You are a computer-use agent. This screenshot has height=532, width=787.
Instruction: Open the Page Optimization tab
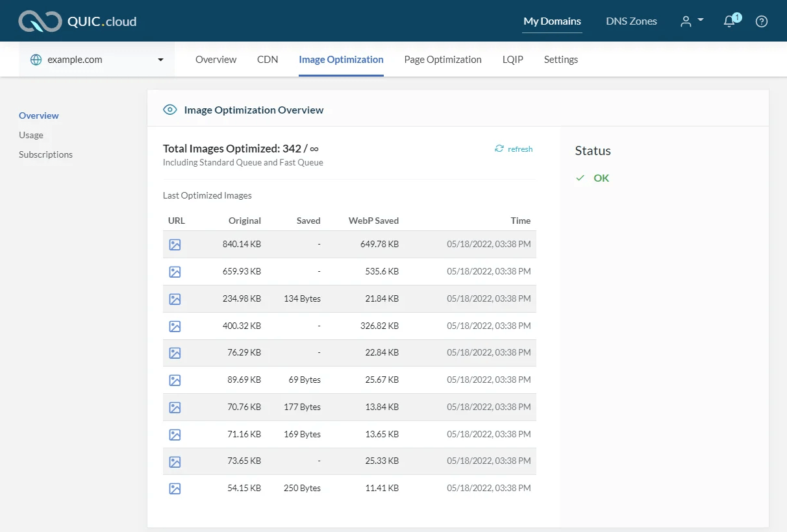click(443, 59)
